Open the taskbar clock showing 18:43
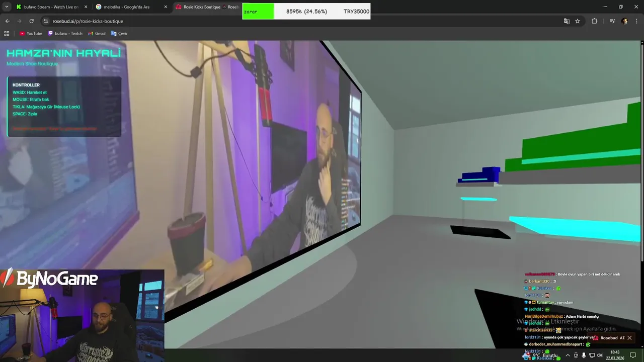 point(615,355)
